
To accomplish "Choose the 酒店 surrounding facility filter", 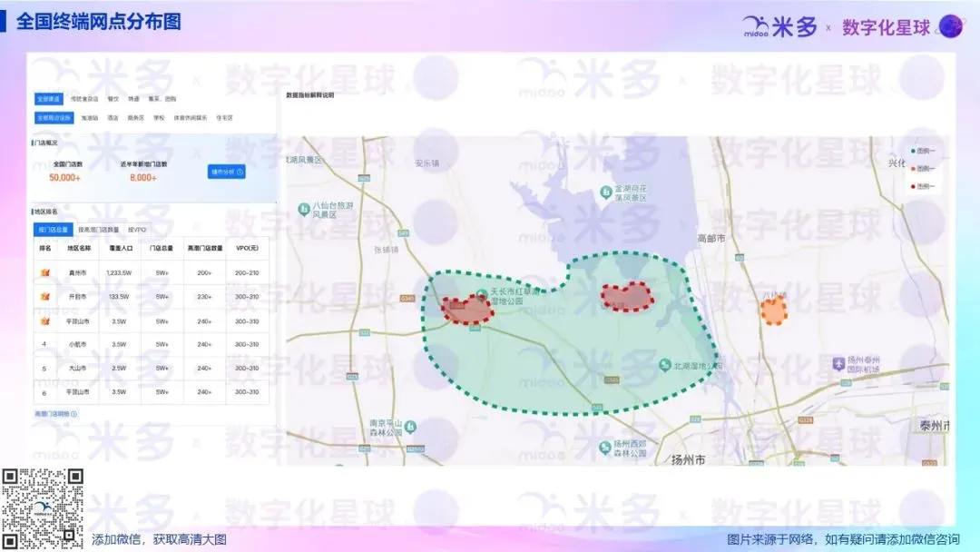I will click(x=113, y=117).
